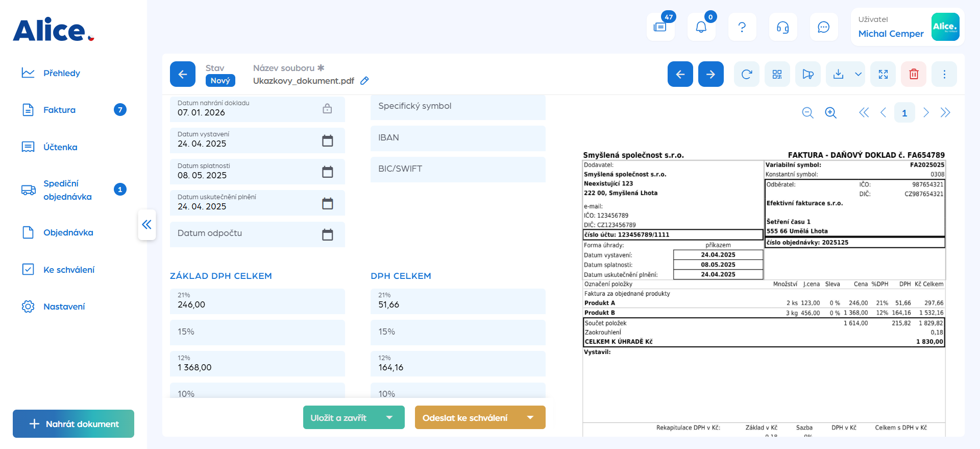Click page number 1 indicator

pyautogui.click(x=904, y=113)
